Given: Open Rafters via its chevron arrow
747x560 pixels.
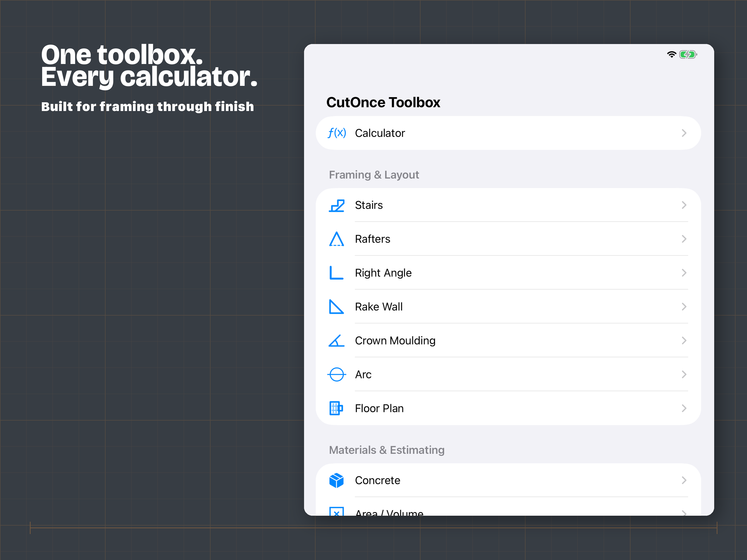Looking at the screenshot, I should 684,239.
